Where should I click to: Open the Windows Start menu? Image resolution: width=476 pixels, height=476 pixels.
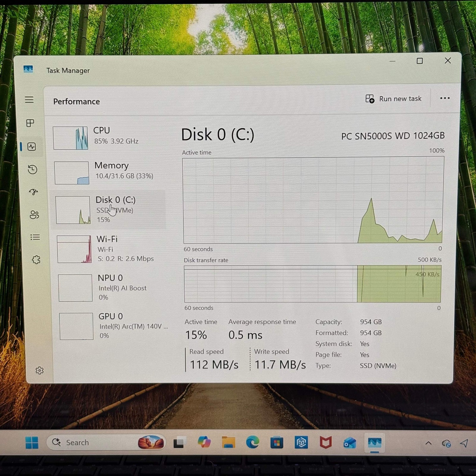click(x=32, y=443)
